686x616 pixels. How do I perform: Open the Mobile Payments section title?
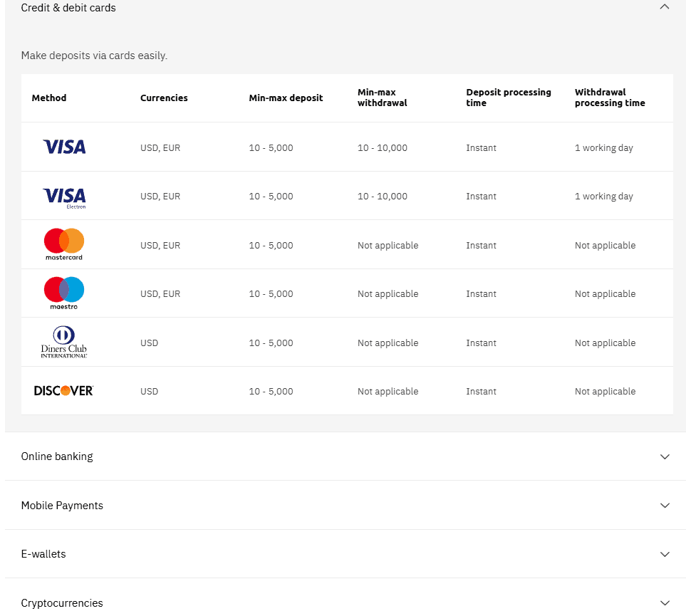(x=62, y=506)
